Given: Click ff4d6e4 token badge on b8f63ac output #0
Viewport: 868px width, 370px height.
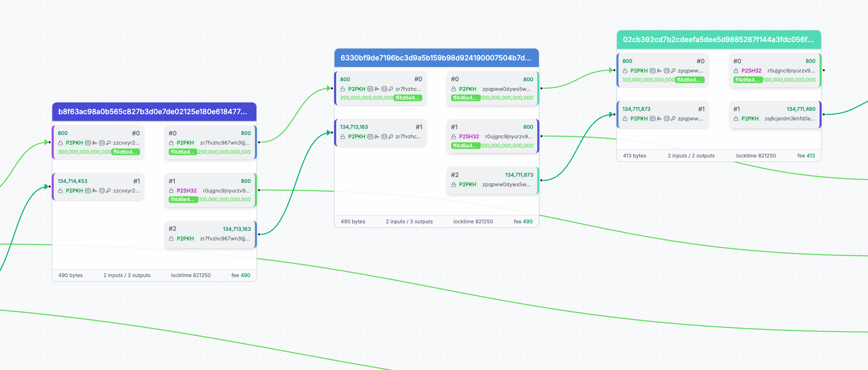Looking at the screenshot, I should point(183,152).
